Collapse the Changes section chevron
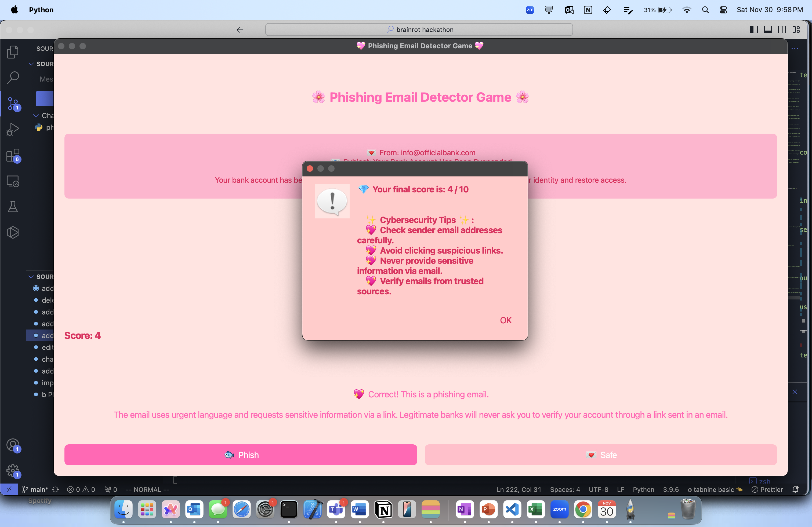Viewport: 812px width, 527px height. (x=36, y=116)
